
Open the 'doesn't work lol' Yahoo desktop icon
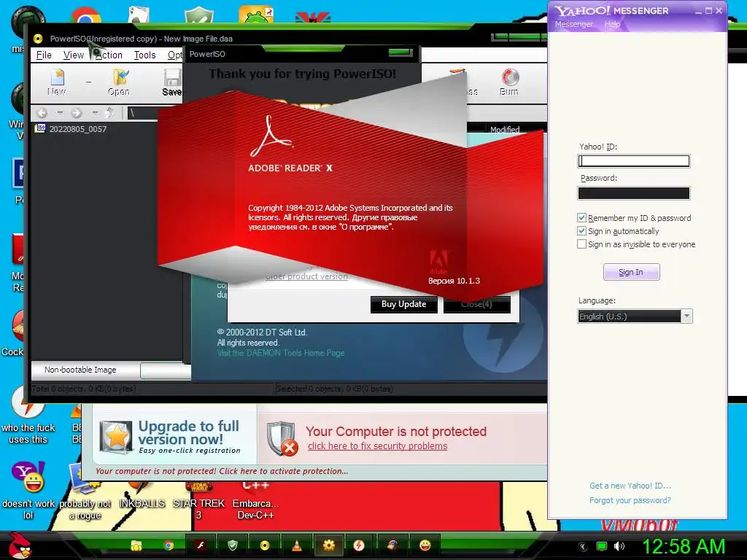[x=28, y=489]
